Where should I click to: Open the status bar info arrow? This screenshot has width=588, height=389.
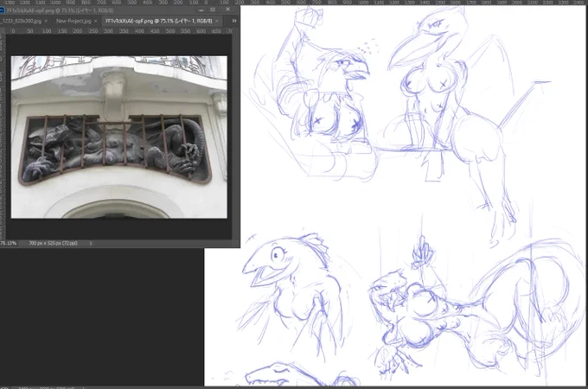coord(91,243)
